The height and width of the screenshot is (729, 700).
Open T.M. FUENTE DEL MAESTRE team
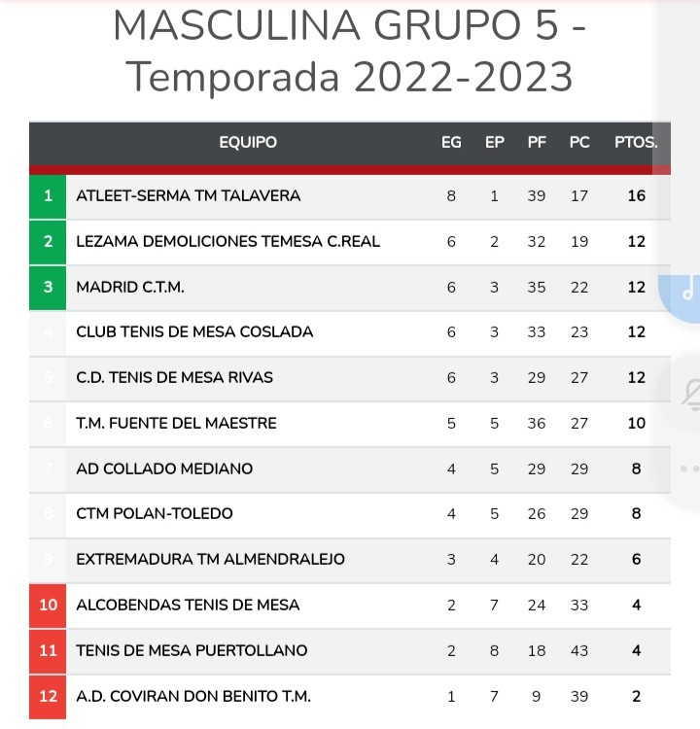point(176,423)
